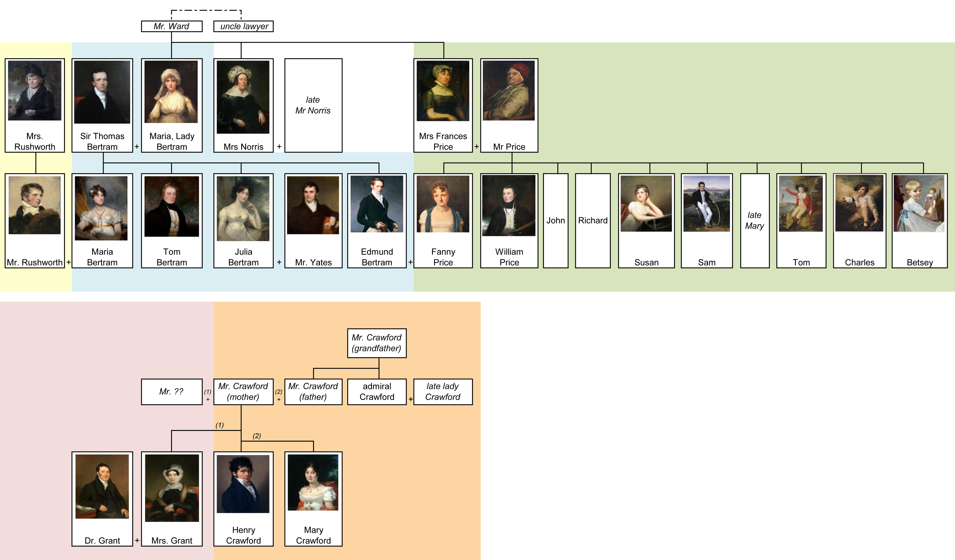Select the Mr. Crawford (mother) box

click(243, 392)
